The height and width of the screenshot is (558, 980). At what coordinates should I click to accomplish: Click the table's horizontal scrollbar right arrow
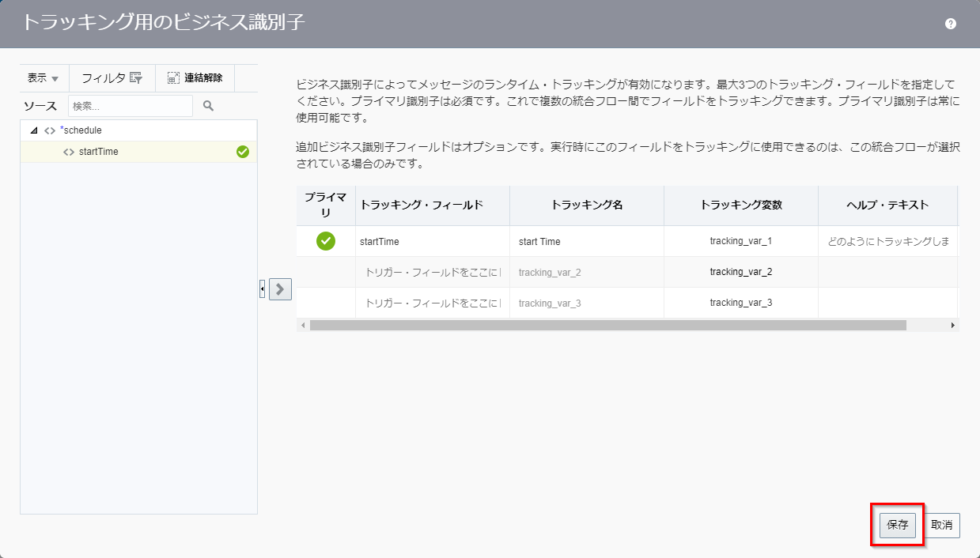pyautogui.click(x=953, y=325)
